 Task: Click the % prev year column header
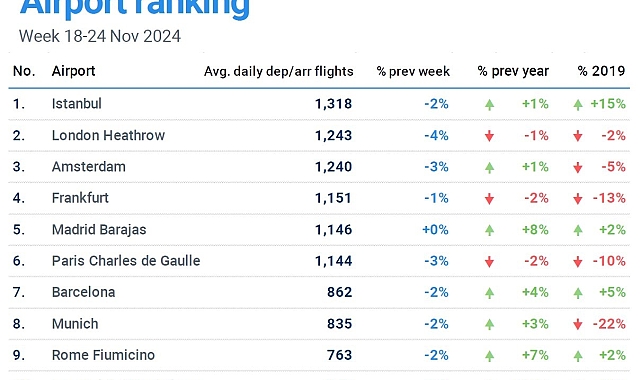tap(513, 72)
